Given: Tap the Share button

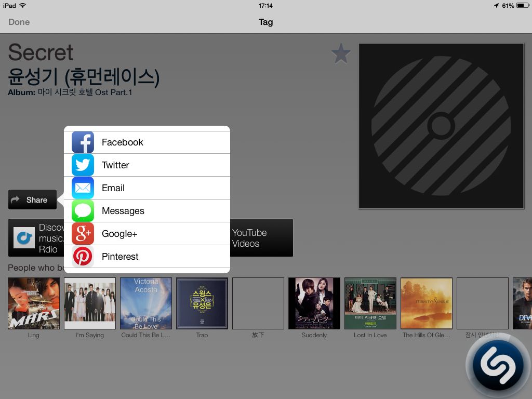Looking at the screenshot, I should point(33,199).
